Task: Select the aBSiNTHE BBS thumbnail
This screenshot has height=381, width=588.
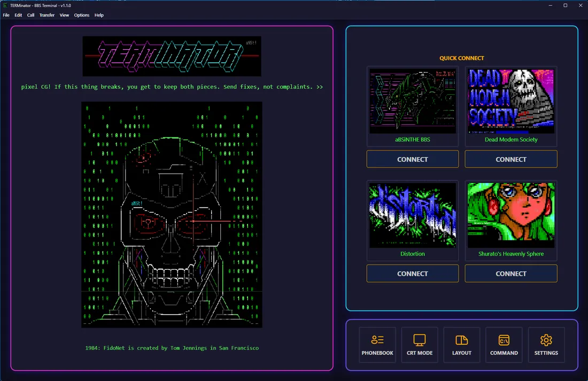Action: [413, 101]
